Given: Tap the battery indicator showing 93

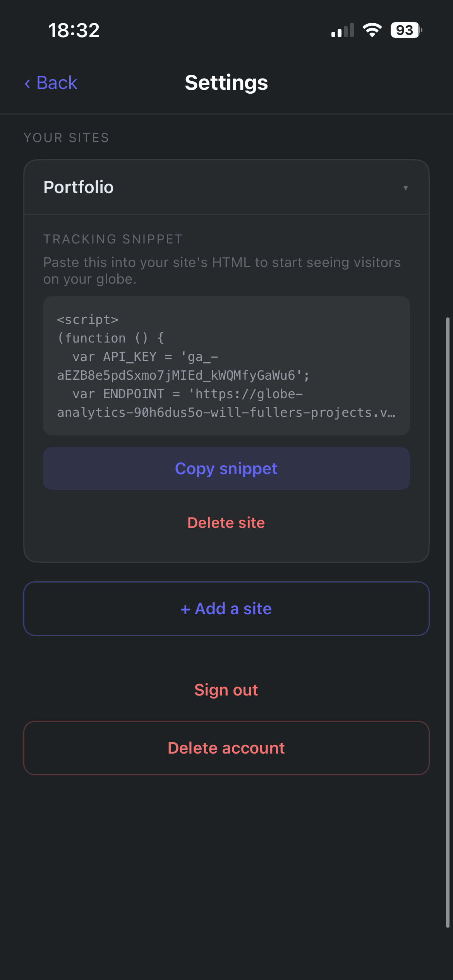Looking at the screenshot, I should (x=406, y=30).
